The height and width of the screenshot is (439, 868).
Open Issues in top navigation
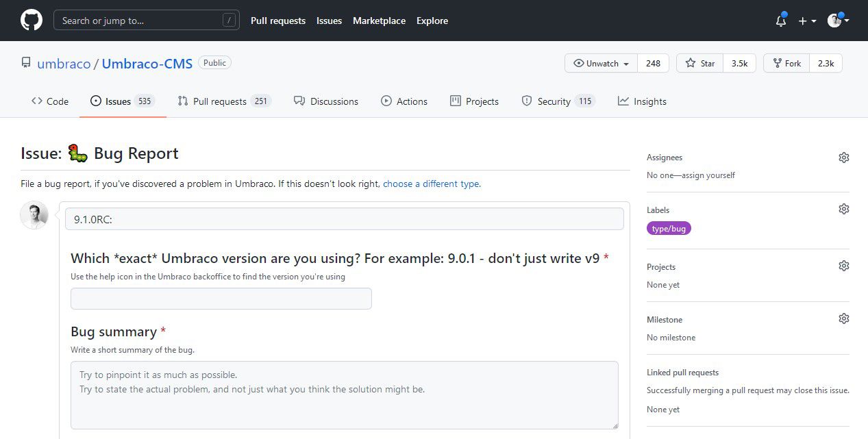pyautogui.click(x=329, y=21)
